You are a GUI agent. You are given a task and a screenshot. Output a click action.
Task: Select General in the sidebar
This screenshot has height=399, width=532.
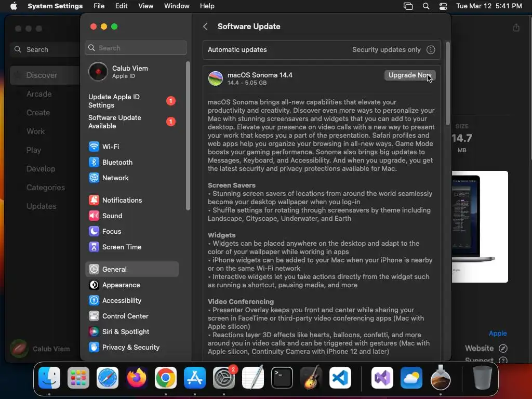(x=131, y=270)
